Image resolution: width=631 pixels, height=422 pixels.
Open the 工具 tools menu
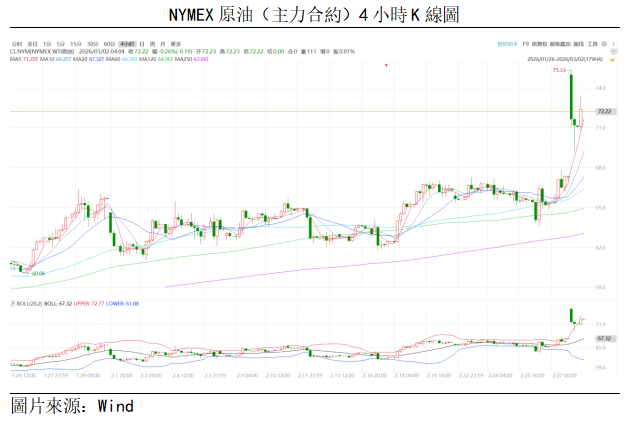pos(592,44)
